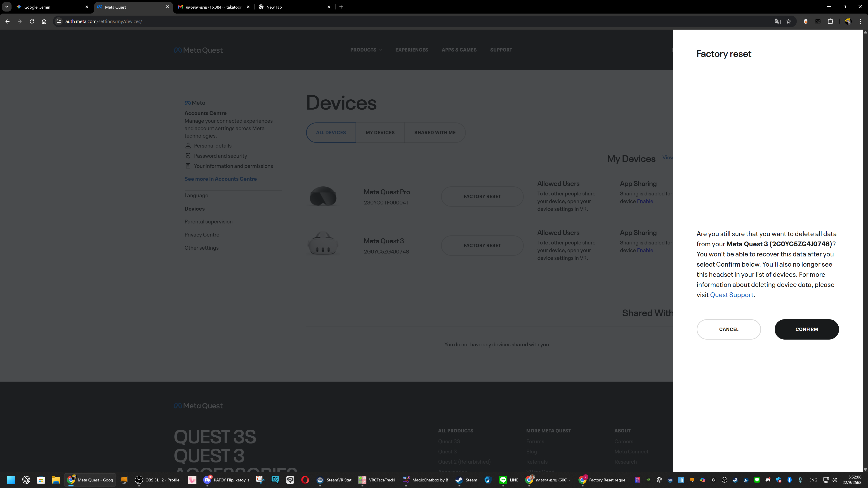Close the Google Gemini tab

(x=87, y=7)
